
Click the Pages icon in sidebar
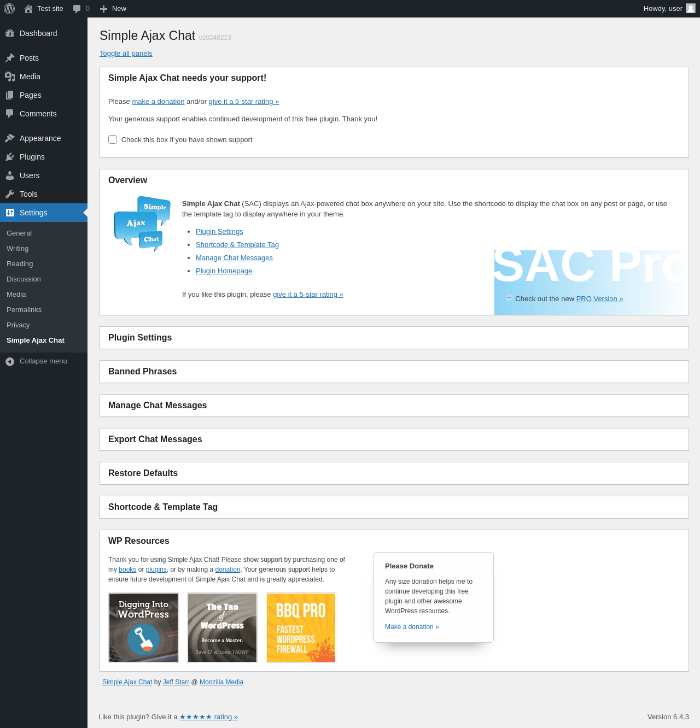10,95
